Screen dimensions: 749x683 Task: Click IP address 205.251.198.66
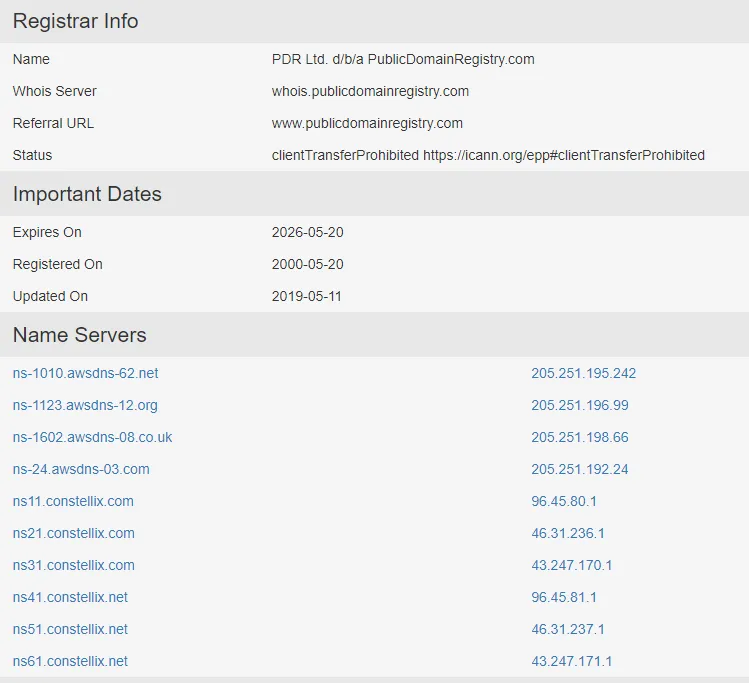click(x=580, y=438)
